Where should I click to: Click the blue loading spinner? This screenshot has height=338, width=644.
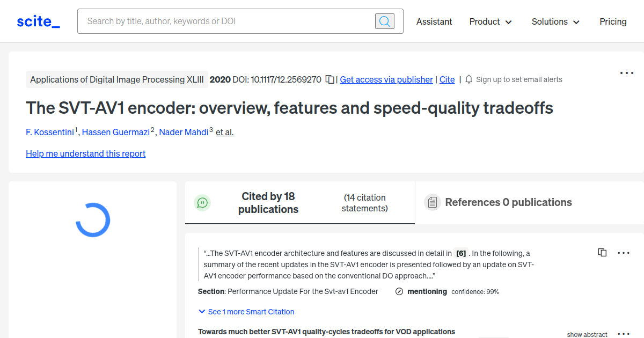click(92, 220)
